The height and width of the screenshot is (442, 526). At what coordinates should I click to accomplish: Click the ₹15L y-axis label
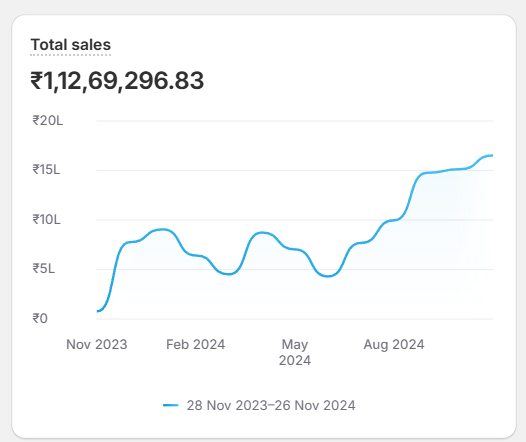[x=46, y=170]
